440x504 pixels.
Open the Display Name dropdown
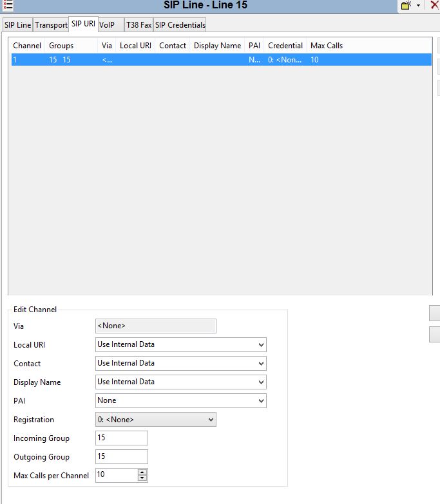pyautogui.click(x=181, y=382)
